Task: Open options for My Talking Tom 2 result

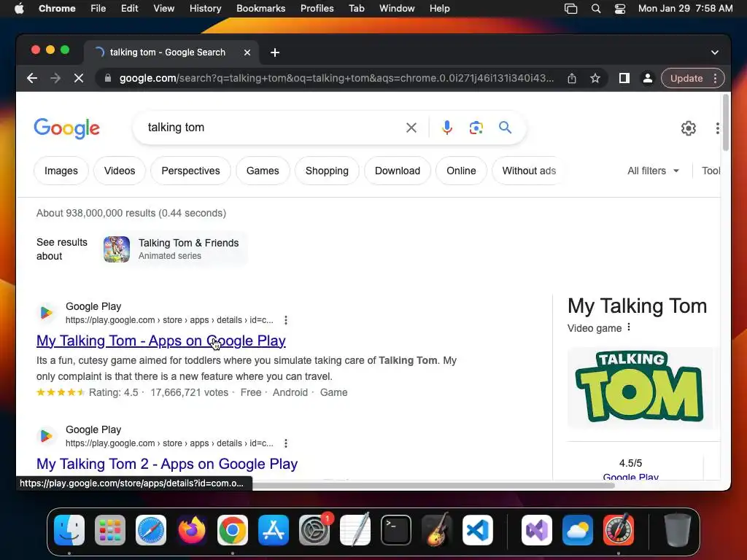Action: pyautogui.click(x=286, y=443)
